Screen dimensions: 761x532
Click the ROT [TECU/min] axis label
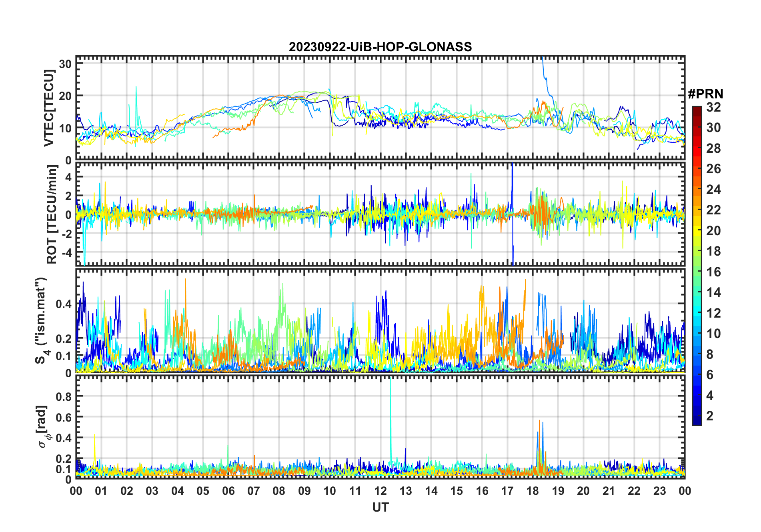pos(52,214)
